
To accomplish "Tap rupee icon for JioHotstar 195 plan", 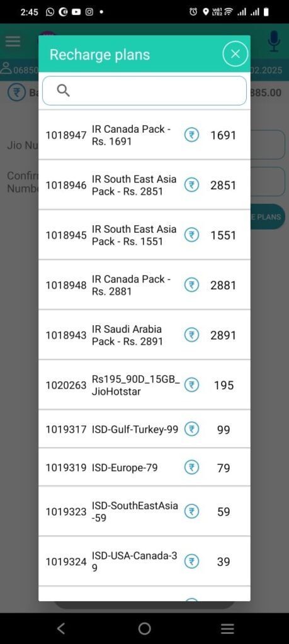I will click(x=191, y=386).
